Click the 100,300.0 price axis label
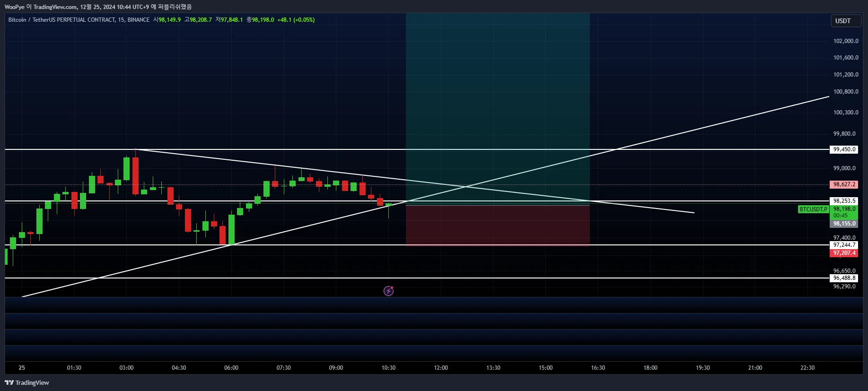The width and height of the screenshot is (868, 391). click(x=846, y=113)
